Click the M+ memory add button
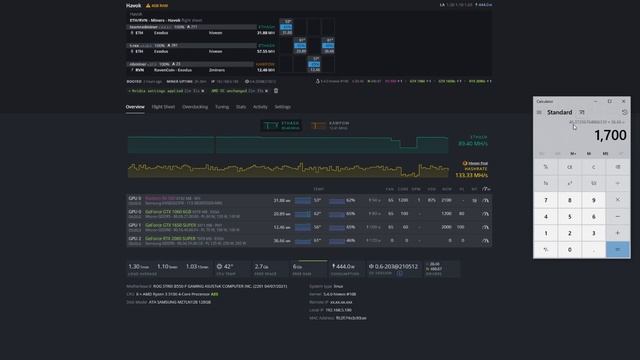640x360 pixels. [x=573, y=153]
